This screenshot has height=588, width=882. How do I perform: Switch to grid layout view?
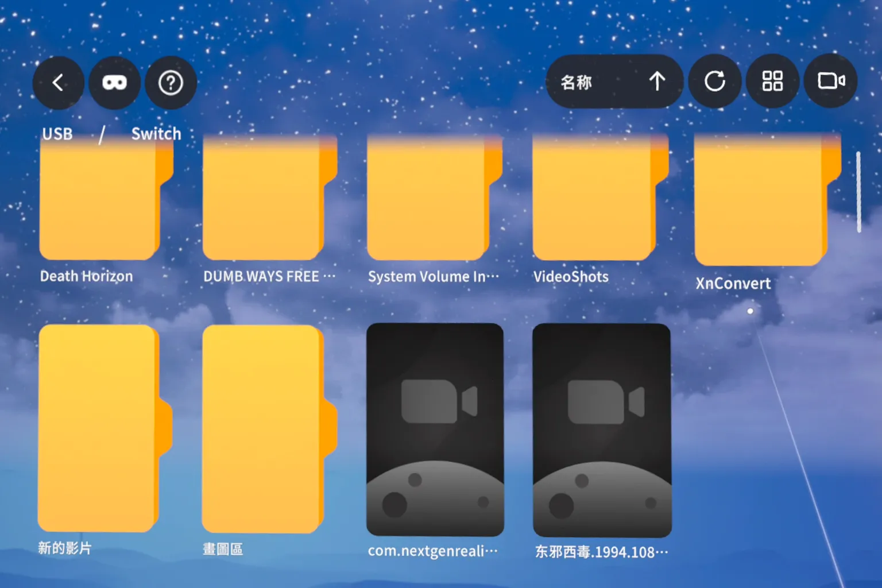click(772, 82)
